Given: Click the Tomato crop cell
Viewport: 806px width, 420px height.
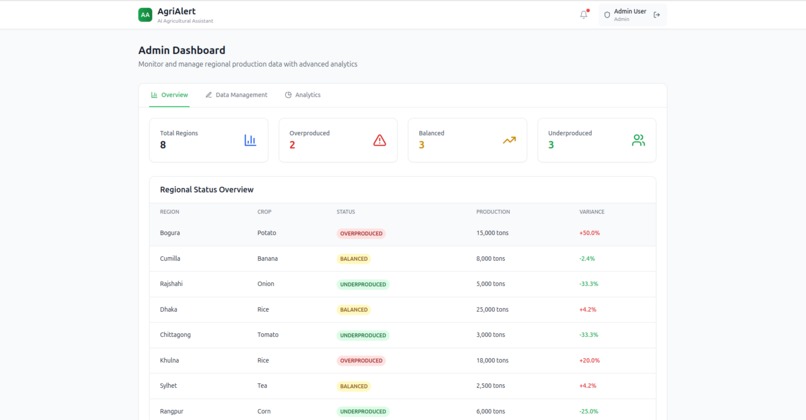Looking at the screenshot, I should pyautogui.click(x=268, y=335).
